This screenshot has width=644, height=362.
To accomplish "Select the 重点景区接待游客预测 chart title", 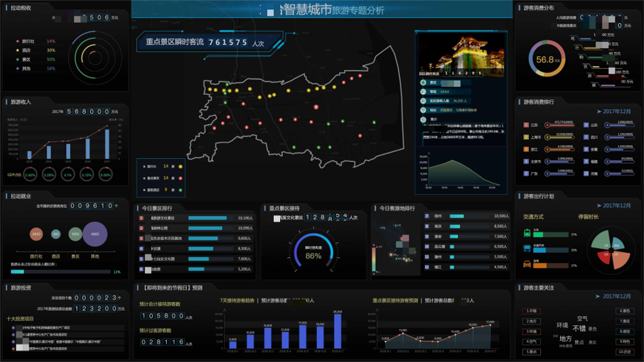I will pyautogui.click(x=395, y=300).
